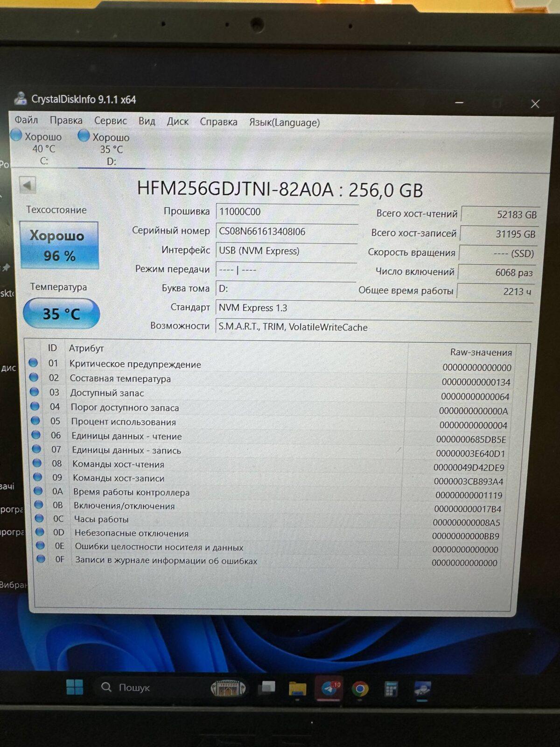
Task: Click CrystalDiskInfo icon in the taskbar
Action: pyautogui.click(x=422, y=690)
